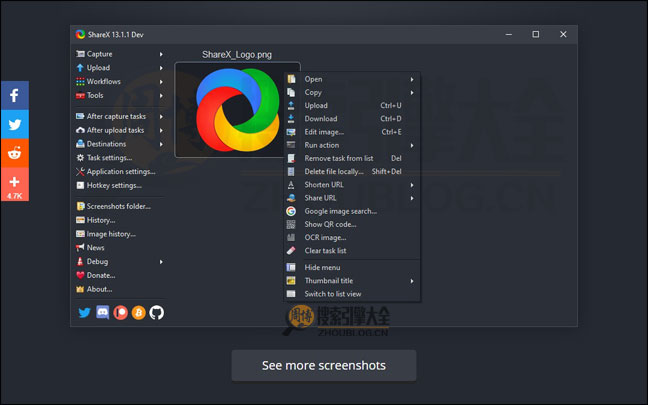Choose Upload in the context menu
The width and height of the screenshot is (648, 405).
pyautogui.click(x=352, y=105)
